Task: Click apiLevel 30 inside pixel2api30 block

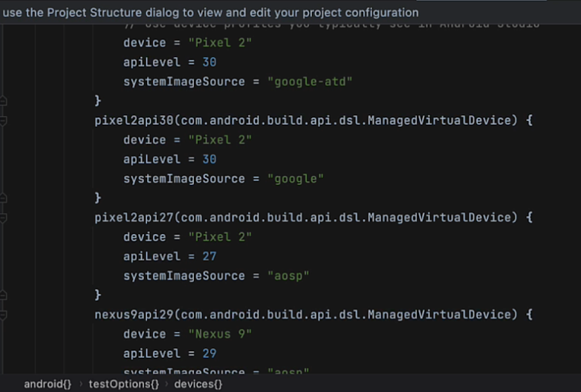Action: pos(210,160)
